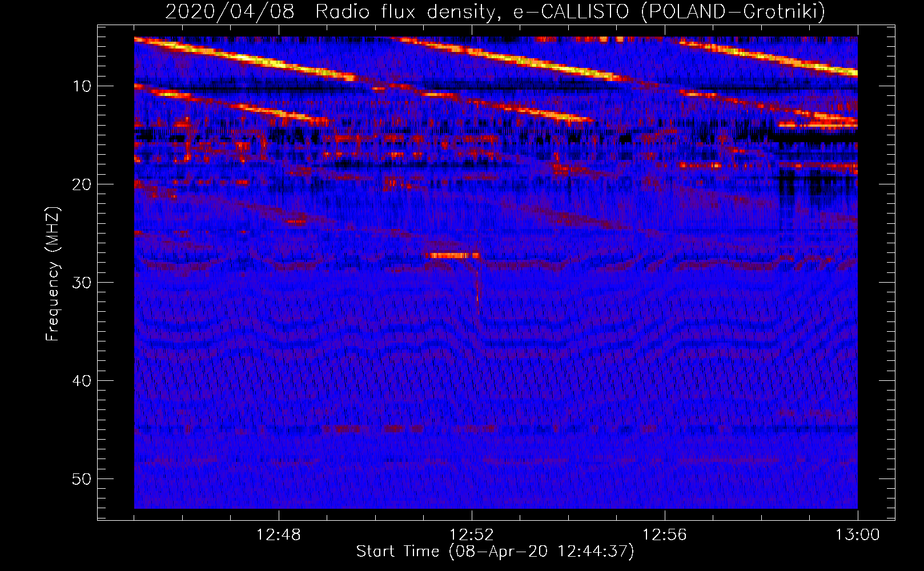This screenshot has width=924, height=571.
Task: Click the 12:56 time tick label
Action: pos(665,535)
